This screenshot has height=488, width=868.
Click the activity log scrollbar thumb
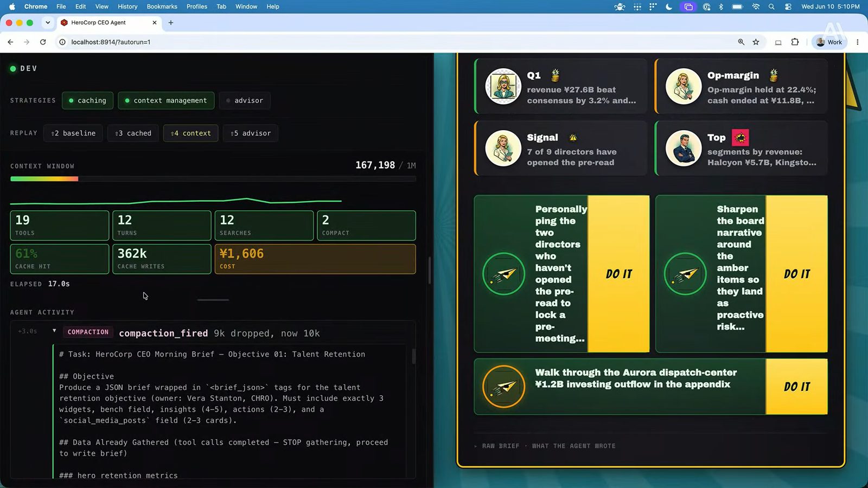(x=413, y=356)
